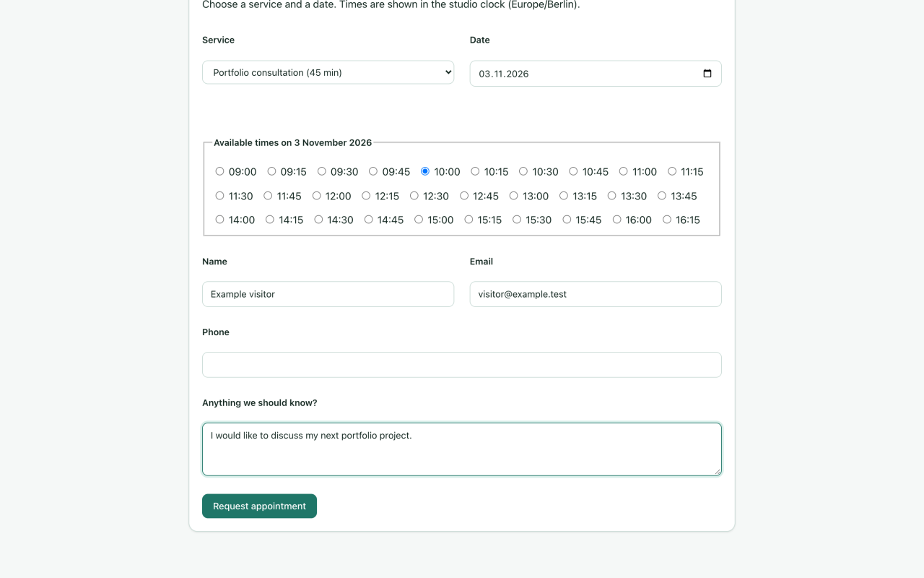Pick the 09:45 appointment time
The height and width of the screenshot is (578, 924).
coord(373,171)
